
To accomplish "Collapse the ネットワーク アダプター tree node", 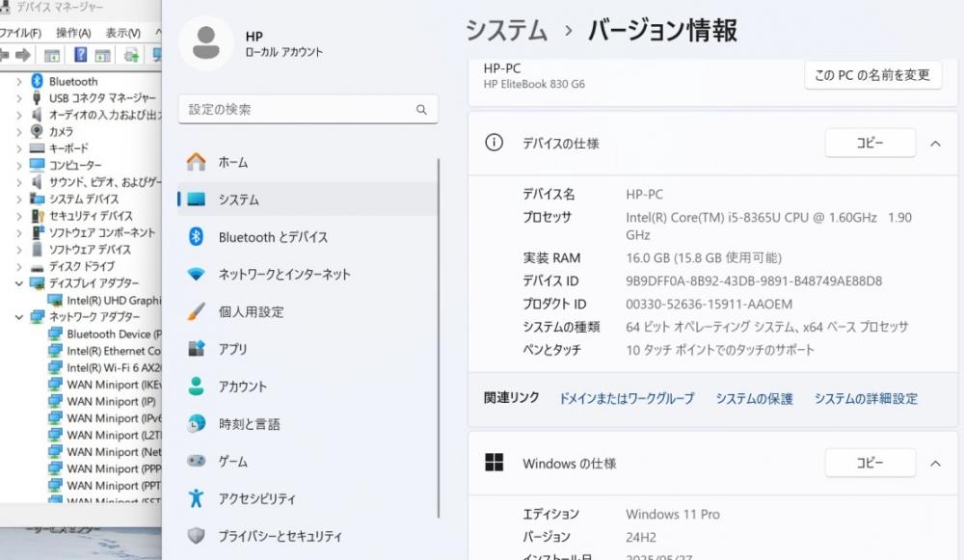I will point(19,316).
